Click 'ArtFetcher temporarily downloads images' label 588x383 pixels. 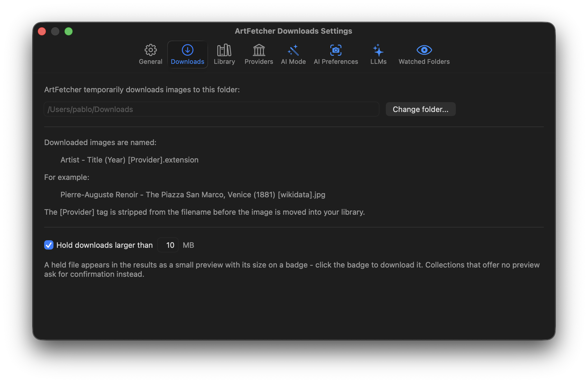click(142, 90)
